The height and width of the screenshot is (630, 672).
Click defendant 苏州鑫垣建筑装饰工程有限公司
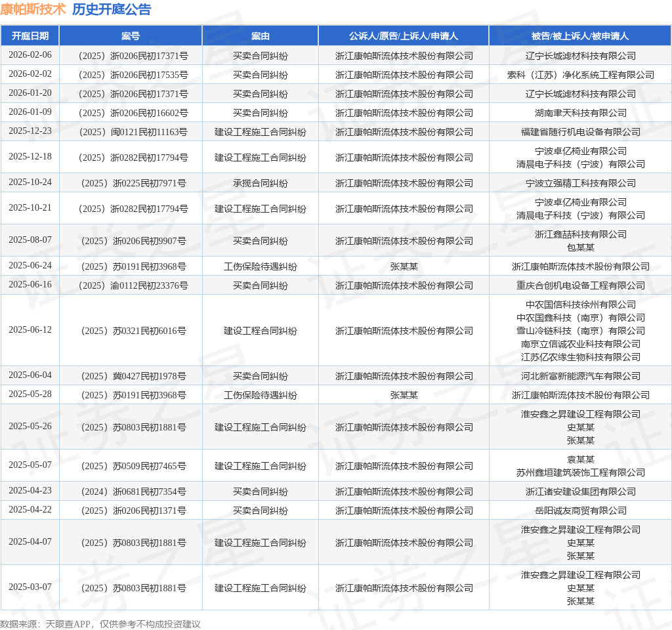point(580,472)
